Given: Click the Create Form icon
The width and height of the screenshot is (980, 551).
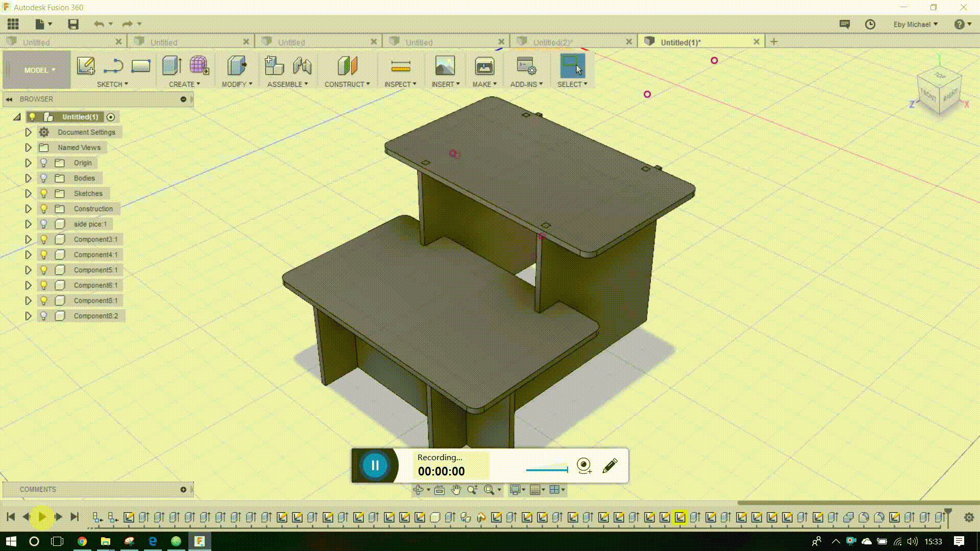Looking at the screenshot, I should pos(199,66).
